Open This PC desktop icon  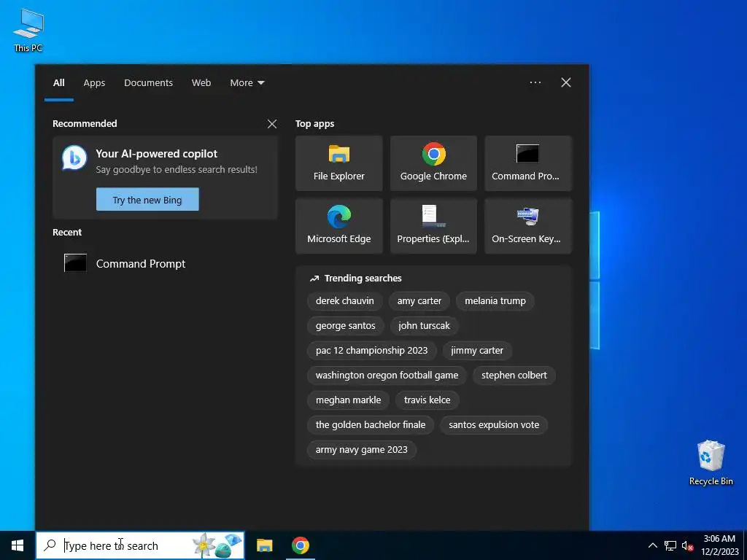(x=28, y=31)
